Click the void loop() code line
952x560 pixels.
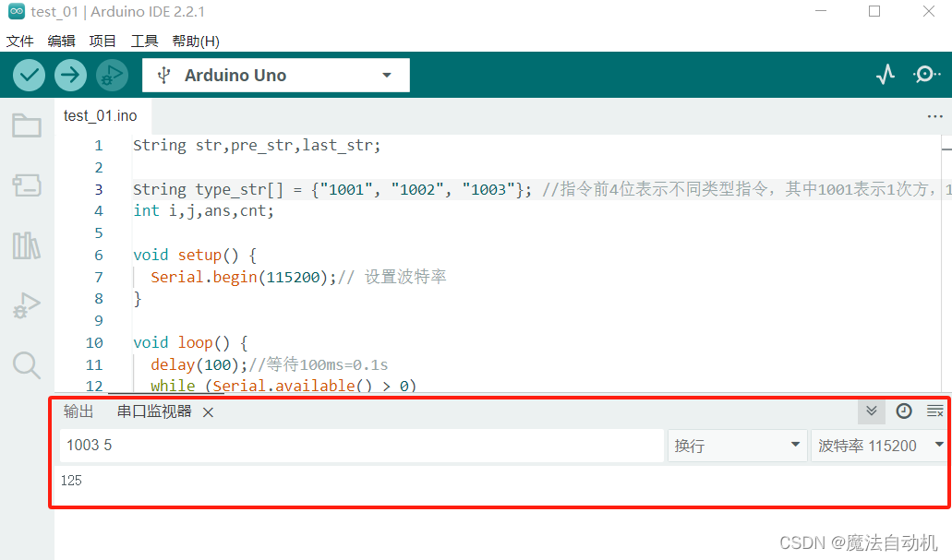190,343
